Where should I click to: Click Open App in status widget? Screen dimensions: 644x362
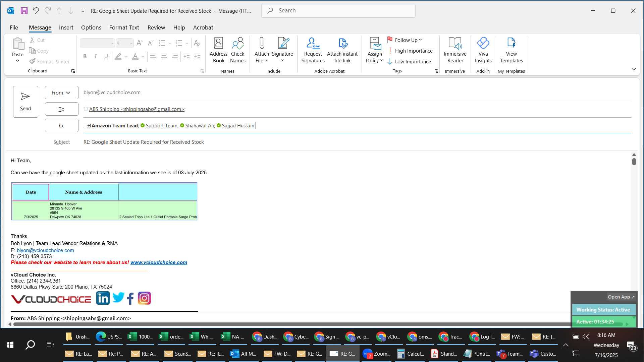tap(621, 297)
